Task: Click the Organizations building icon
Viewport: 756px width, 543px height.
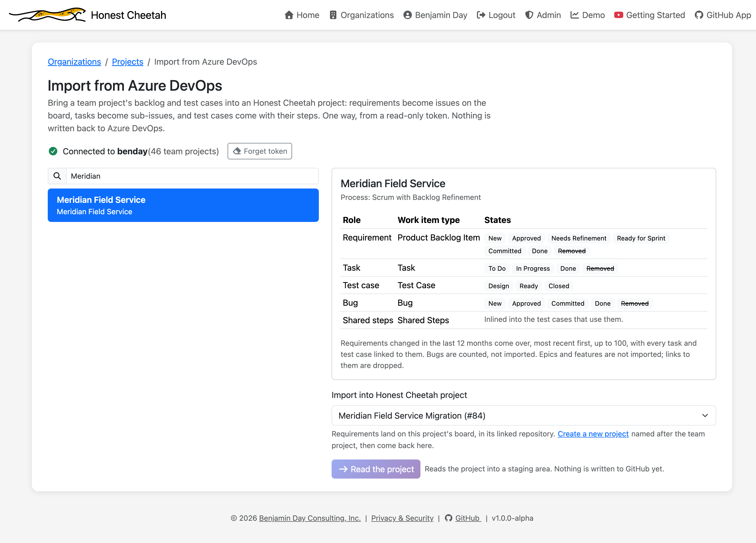Action: 333,15
